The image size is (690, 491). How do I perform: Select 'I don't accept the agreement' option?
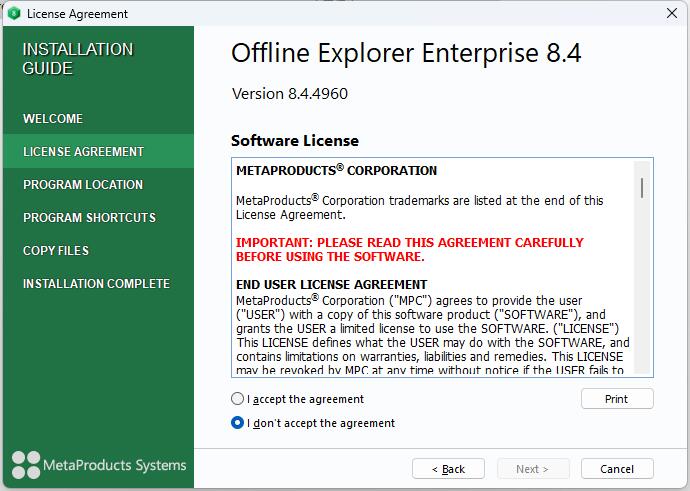pos(237,423)
